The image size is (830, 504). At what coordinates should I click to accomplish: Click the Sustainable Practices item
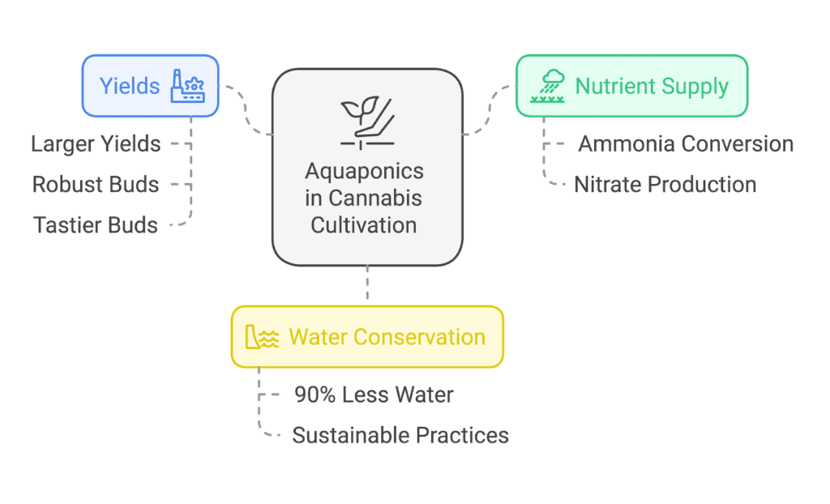400,435
